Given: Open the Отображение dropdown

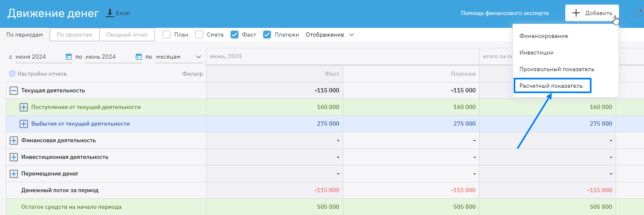Looking at the screenshot, I should [329, 35].
